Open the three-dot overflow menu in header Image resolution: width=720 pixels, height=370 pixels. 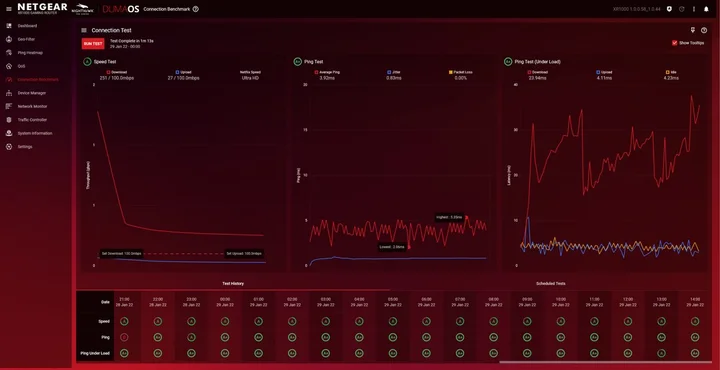click(694, 9)
